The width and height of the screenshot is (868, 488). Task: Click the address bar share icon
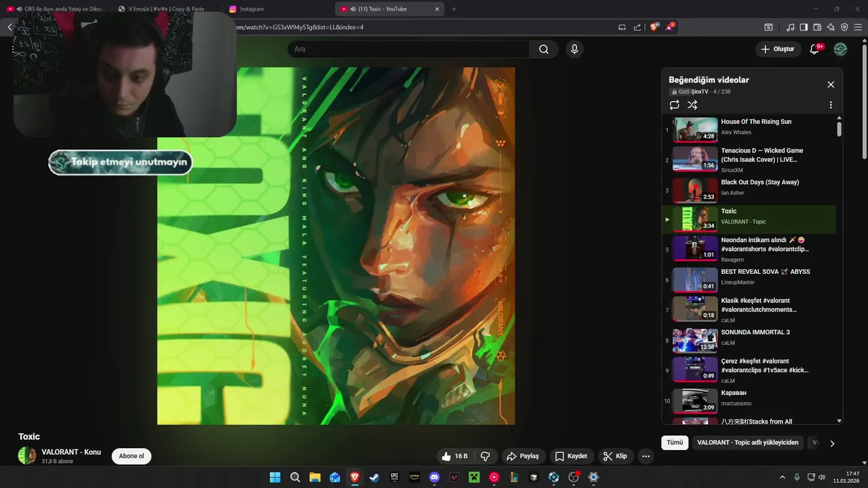click(637, 27)
